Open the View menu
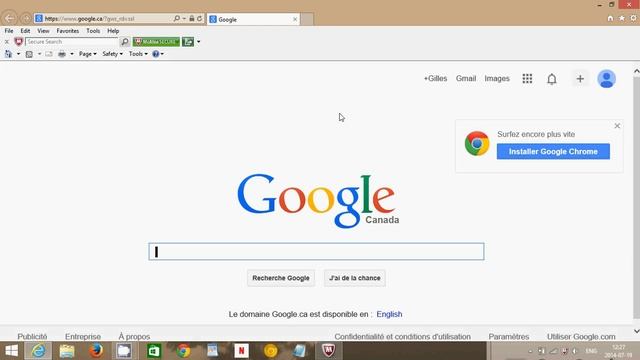The height and width of the screenshot is (360, 640). (43, 31)
